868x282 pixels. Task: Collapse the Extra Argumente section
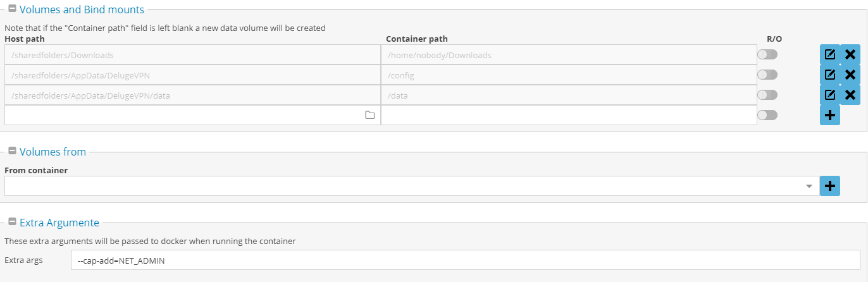(x=12, y=222)
